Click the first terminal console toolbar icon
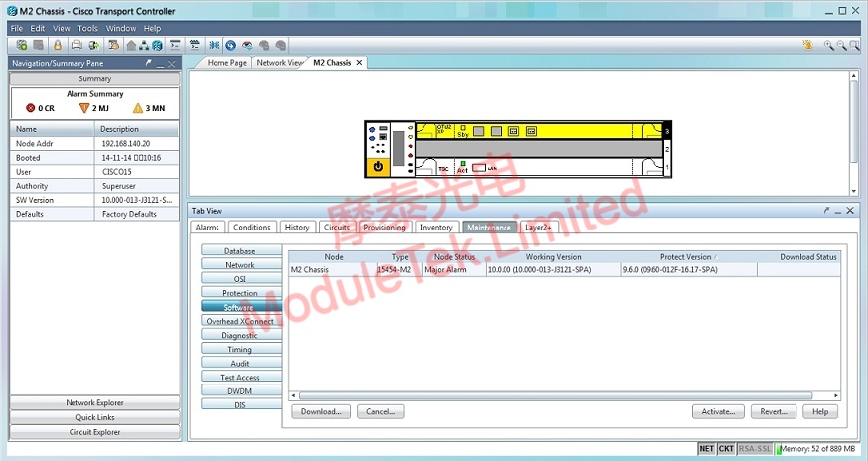Image resolution: width=868 pixels, height=461 pixels. (175, 45)
